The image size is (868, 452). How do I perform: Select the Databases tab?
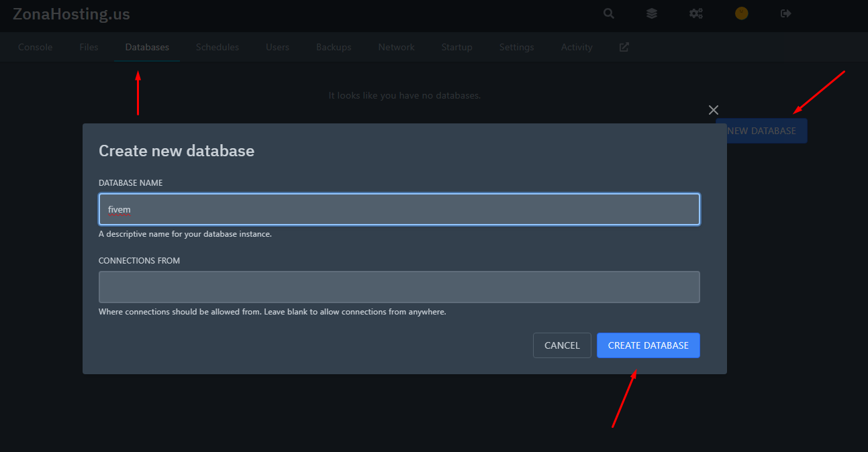147,47
